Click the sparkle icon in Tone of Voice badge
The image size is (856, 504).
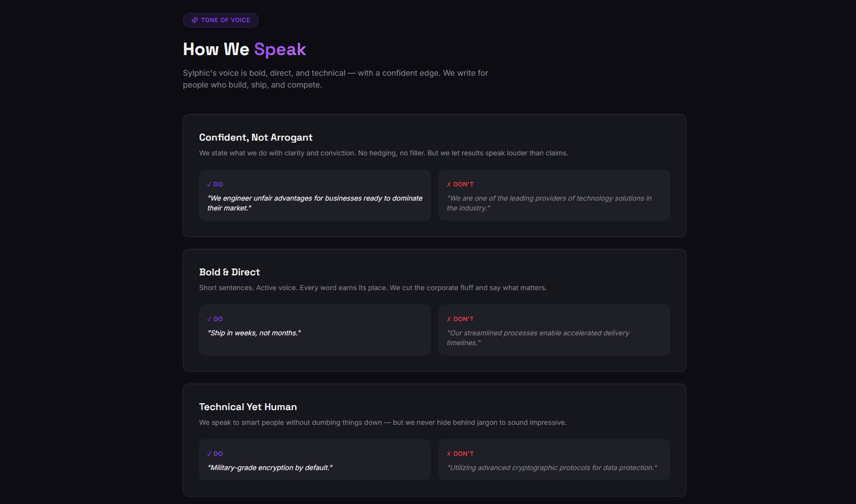click(195, 20)
